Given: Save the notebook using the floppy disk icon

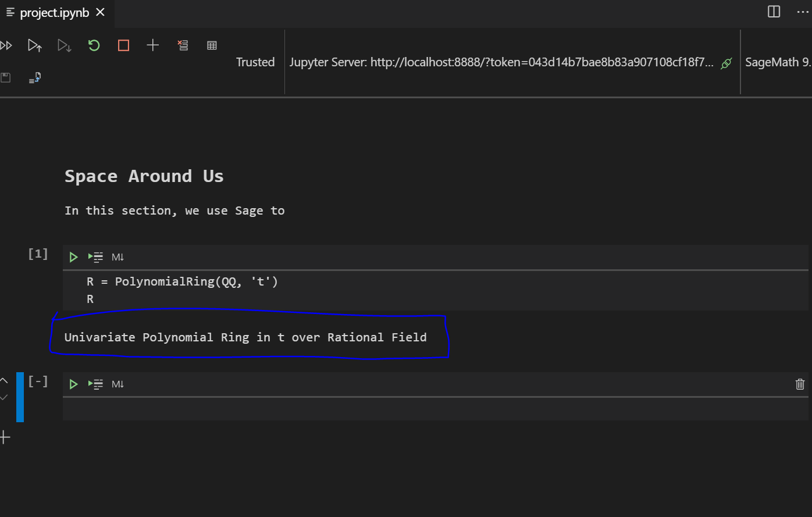Looking at the screenshot, I should point(6,77).
